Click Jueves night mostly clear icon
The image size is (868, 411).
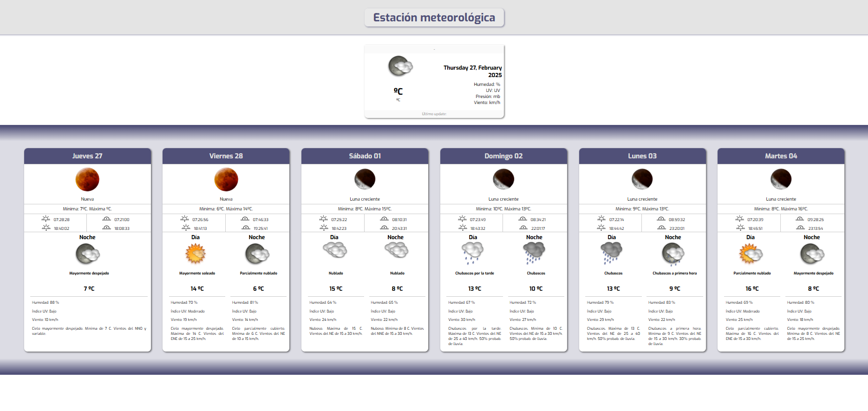point(87,254)
